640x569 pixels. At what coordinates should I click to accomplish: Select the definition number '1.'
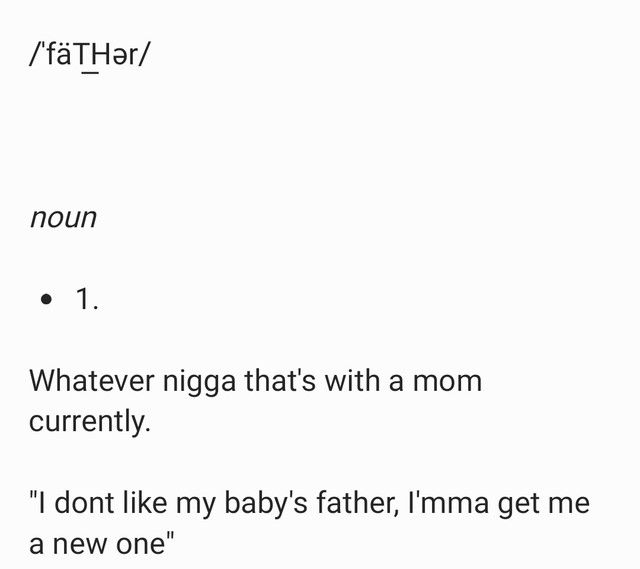click(87, 299)
